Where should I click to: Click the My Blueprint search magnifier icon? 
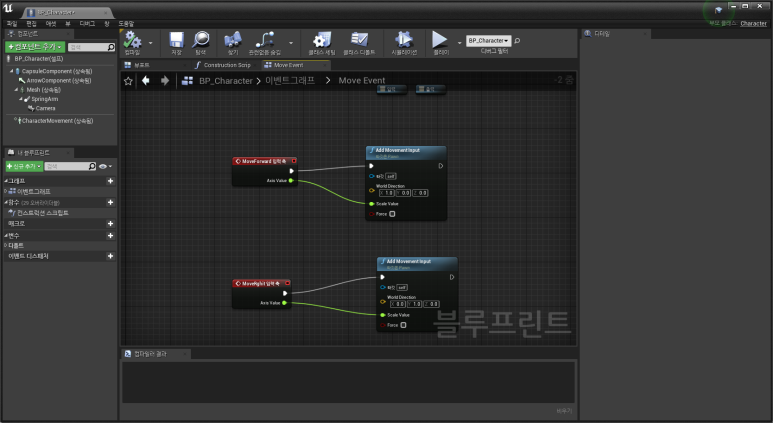tap(92, 166)
